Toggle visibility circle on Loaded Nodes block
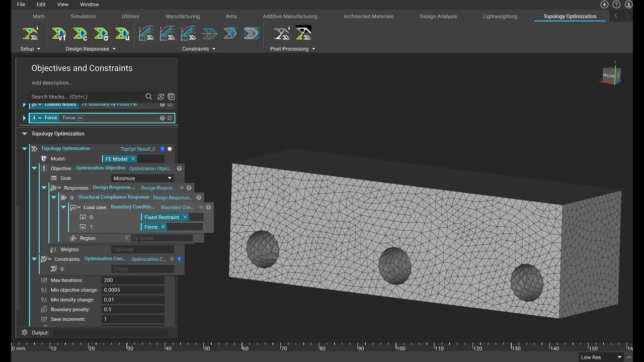Viewport: 644px width, 362px height. coord(170,105)
